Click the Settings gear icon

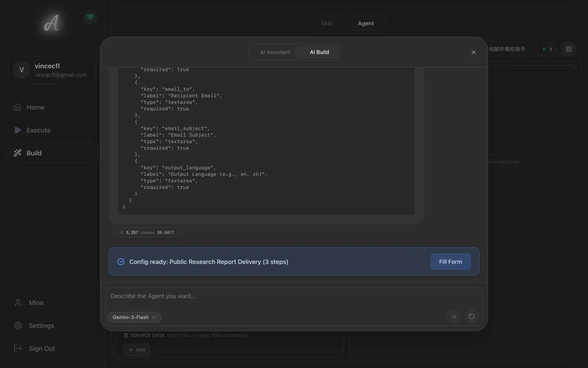[x=18, y=325]
